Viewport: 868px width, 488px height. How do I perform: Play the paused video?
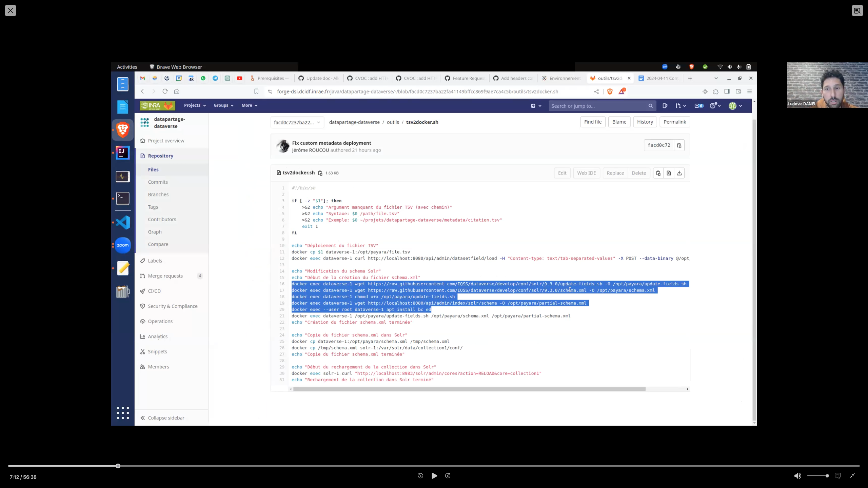[434, 476]
